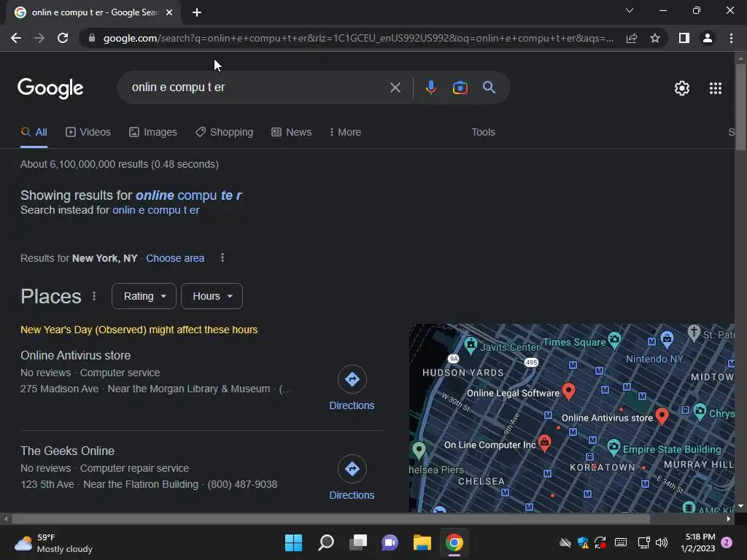747x560 pixels.
Task: Open Chrome three-dot menu
Action: click(x=731, y=38)
